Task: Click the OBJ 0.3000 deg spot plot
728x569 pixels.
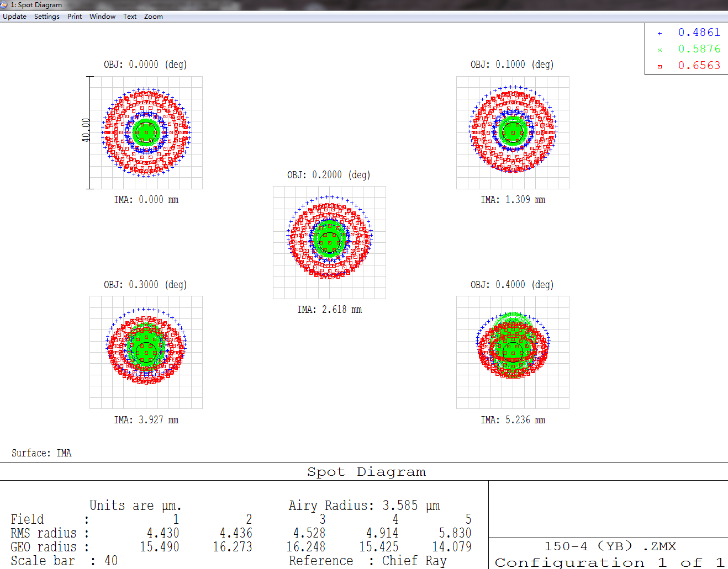Action: coord(146,352)
